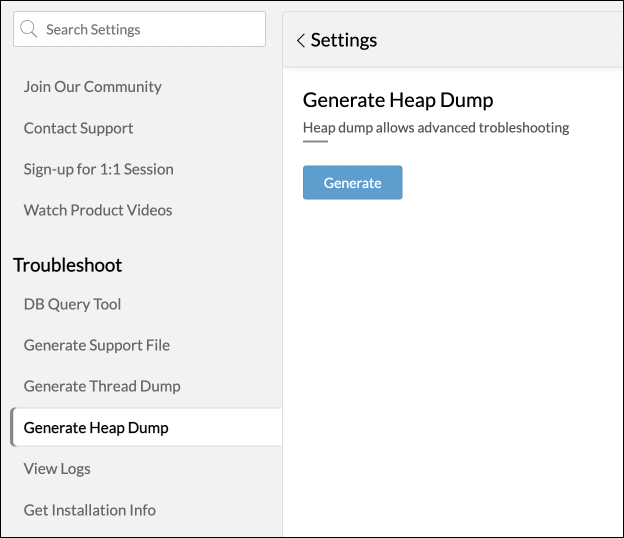Click the dark accent bar of the selected item

tap(12, 427)
